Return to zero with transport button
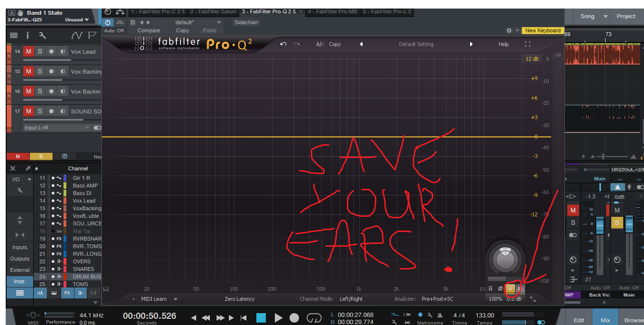The height and width of the screenshot is (325, 644). point(244,317)
